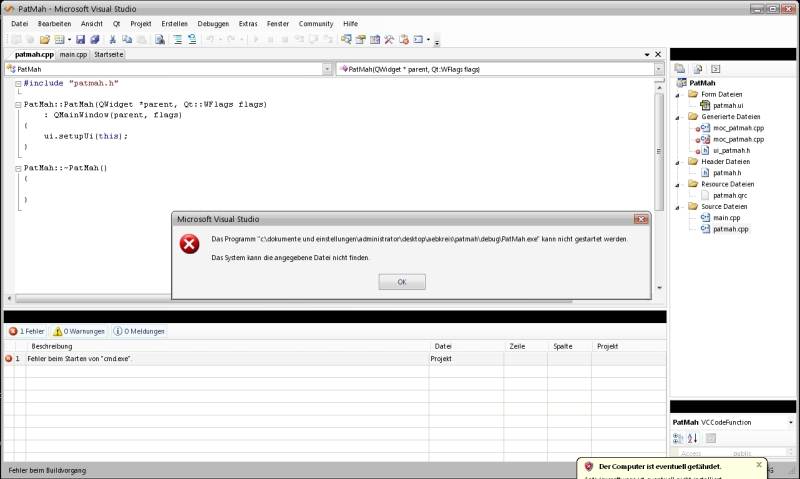Click the Save icon in the toolbar
Screen dimensions: 800x479
click(x=82, y=40)
